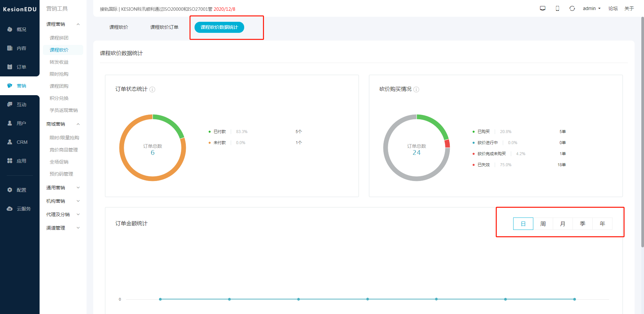Click first data point on amount chart

tap(160, 299)
